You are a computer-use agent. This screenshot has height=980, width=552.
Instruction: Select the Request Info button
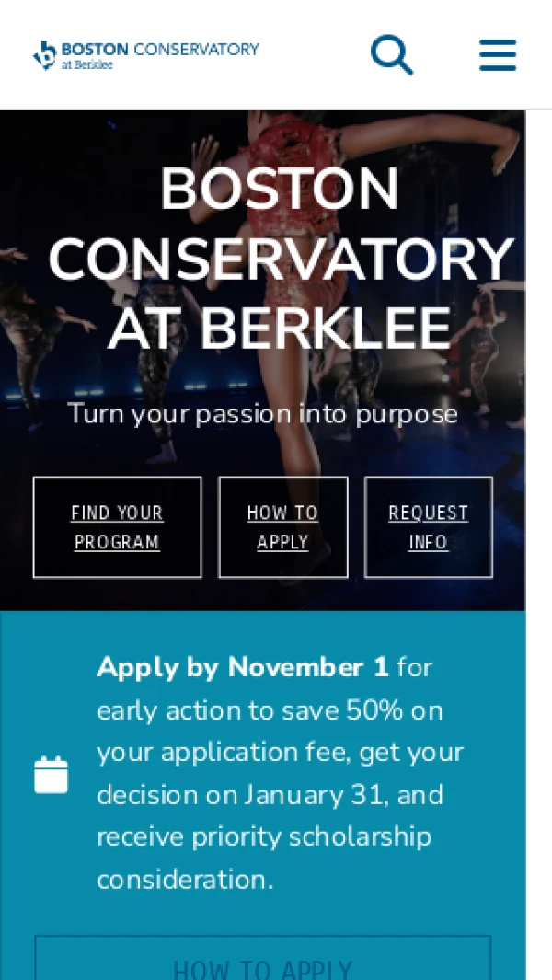(428, 527)
